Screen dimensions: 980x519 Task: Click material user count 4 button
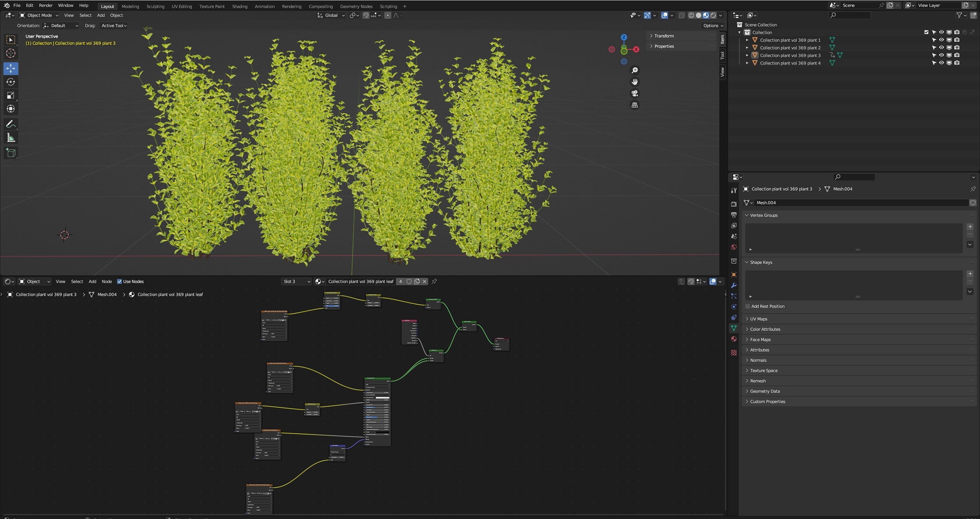(400, 282)
